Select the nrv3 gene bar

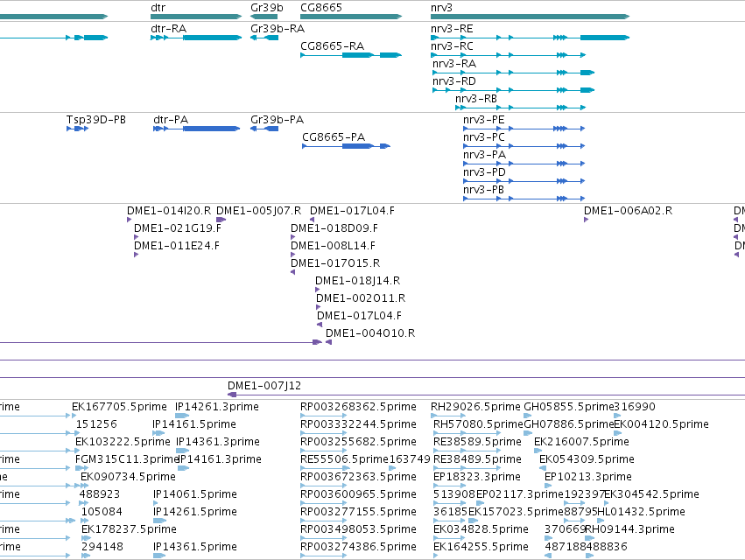click(531, 17)
